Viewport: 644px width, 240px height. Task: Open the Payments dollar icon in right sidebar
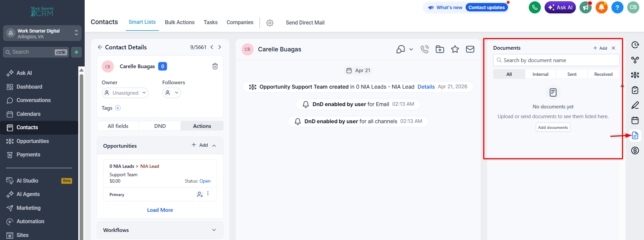pos(635,150)
